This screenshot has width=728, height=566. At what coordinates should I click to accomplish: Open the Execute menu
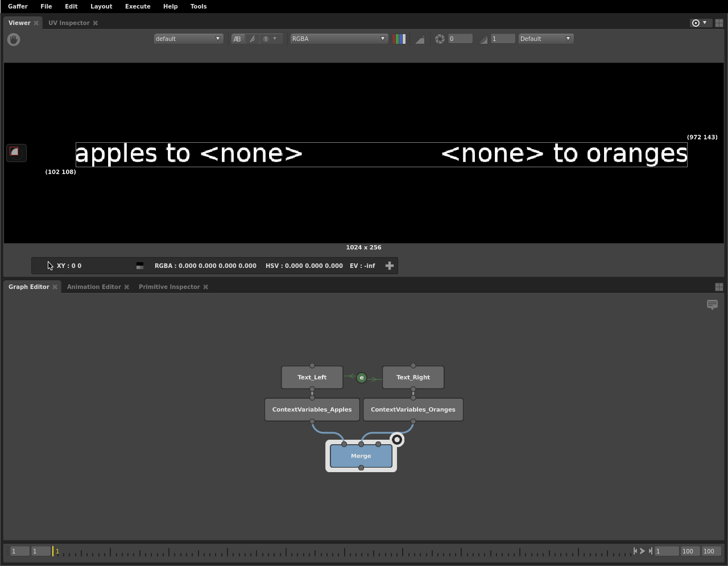(138, 6)
